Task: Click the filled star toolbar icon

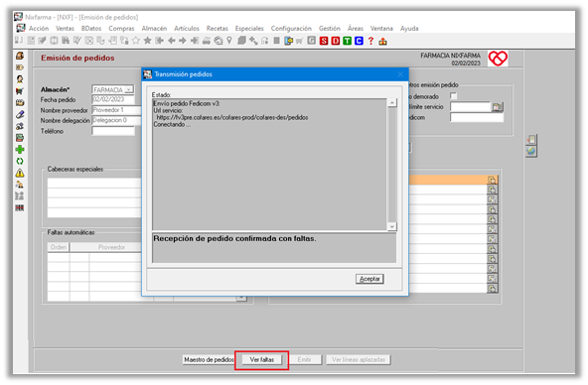Action: tap(148, 41)
